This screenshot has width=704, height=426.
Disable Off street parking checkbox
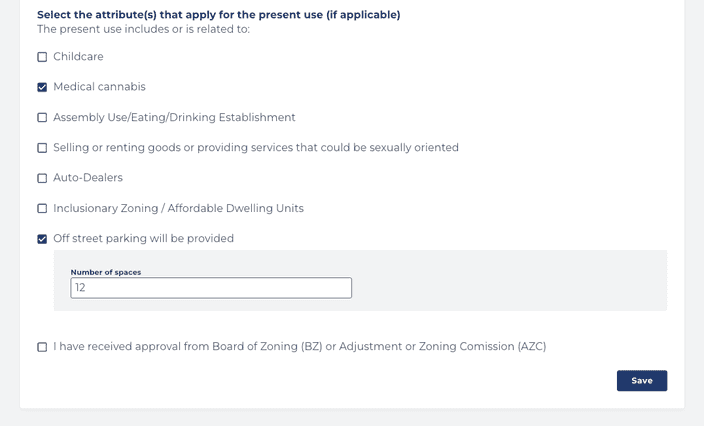[x=42, y=239]
